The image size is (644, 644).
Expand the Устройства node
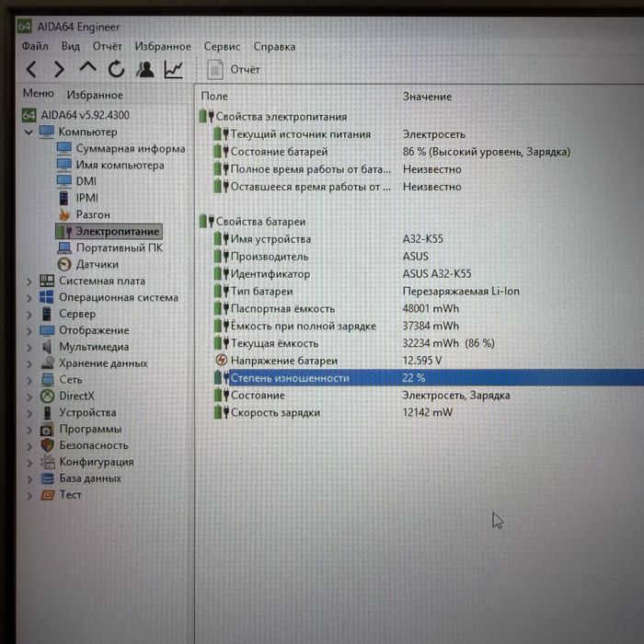click(x=29, y=413)
